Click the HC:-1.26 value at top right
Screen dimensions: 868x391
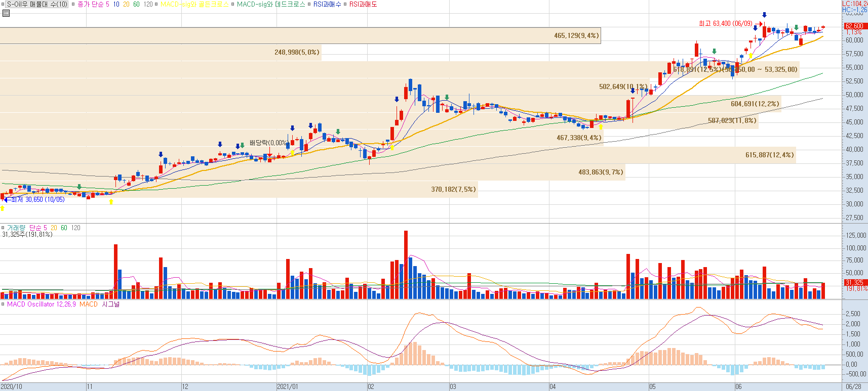(855, 10)
